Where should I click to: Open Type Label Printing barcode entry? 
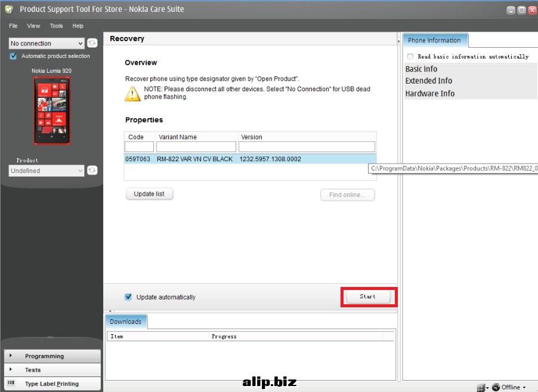[52, 384]
